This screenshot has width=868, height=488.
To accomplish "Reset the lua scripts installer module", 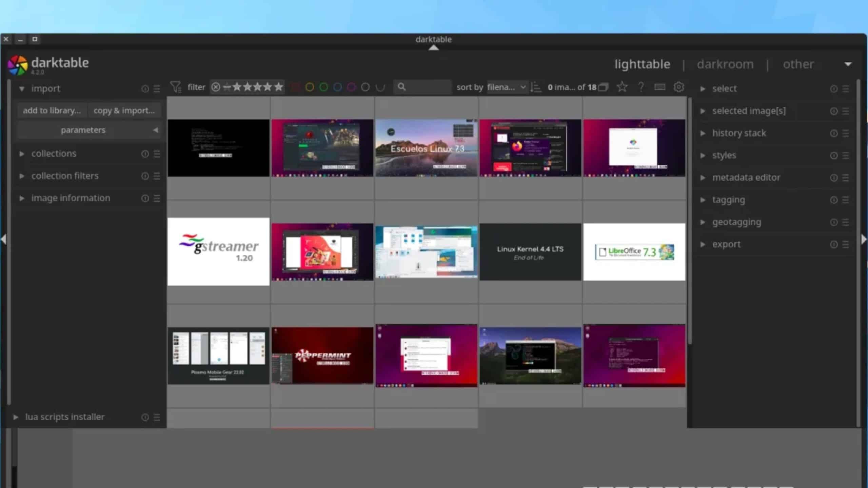I will coord(145,417).
